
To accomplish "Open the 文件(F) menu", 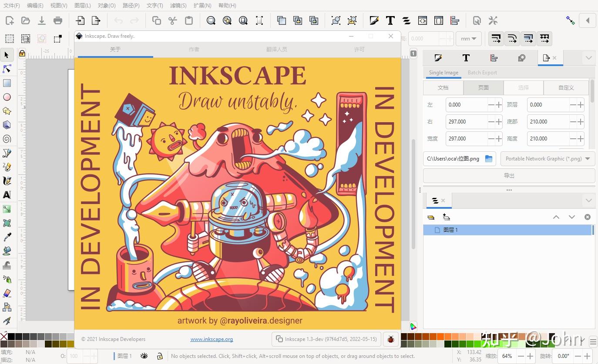I will [12, 6].
